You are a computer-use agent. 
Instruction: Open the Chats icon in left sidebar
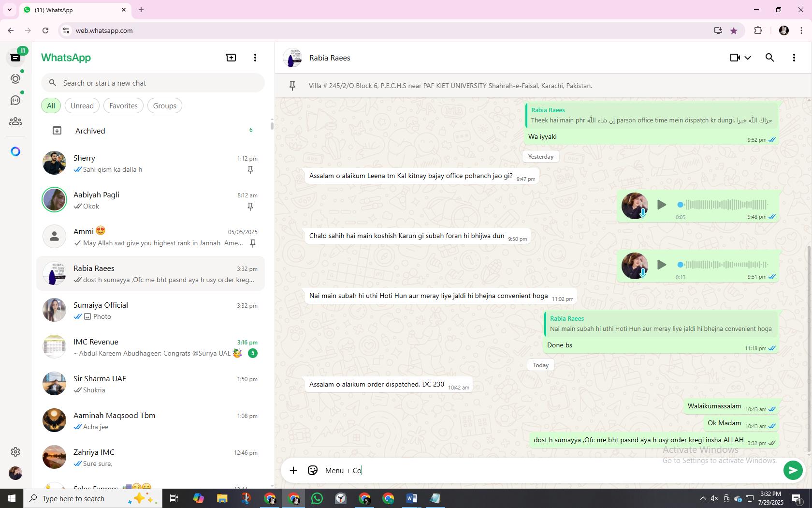15,58
